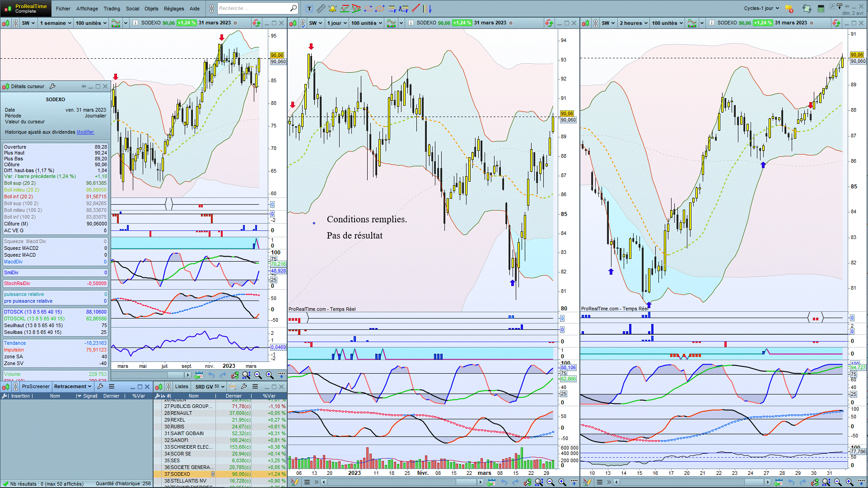Click refresh icon on weekly chart
Image resolution: width=868 pixels, height=488 pixels.
[x=256, y=23]
